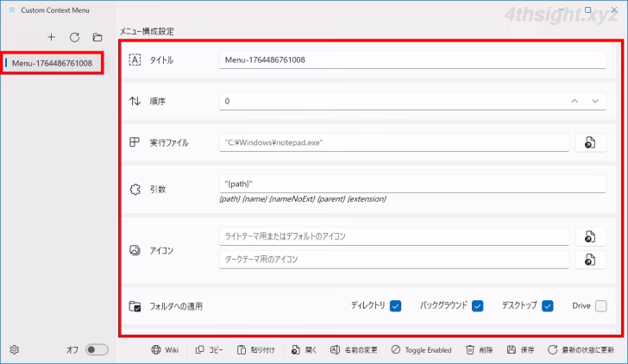
Task: Uncheck the デスクトップ checkbox
Action: 548,306
